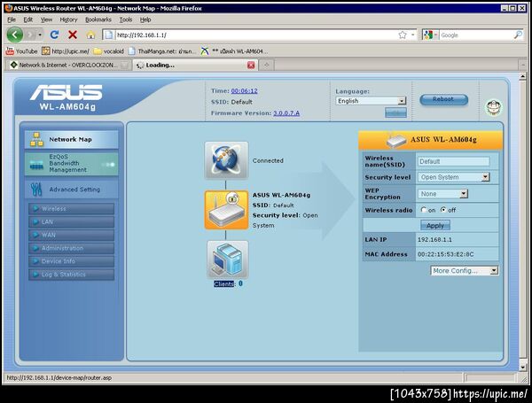The height and width of the screenshot is (403, 532).
Task: Open the search engine selector icon
Action: tap(428, 35)
